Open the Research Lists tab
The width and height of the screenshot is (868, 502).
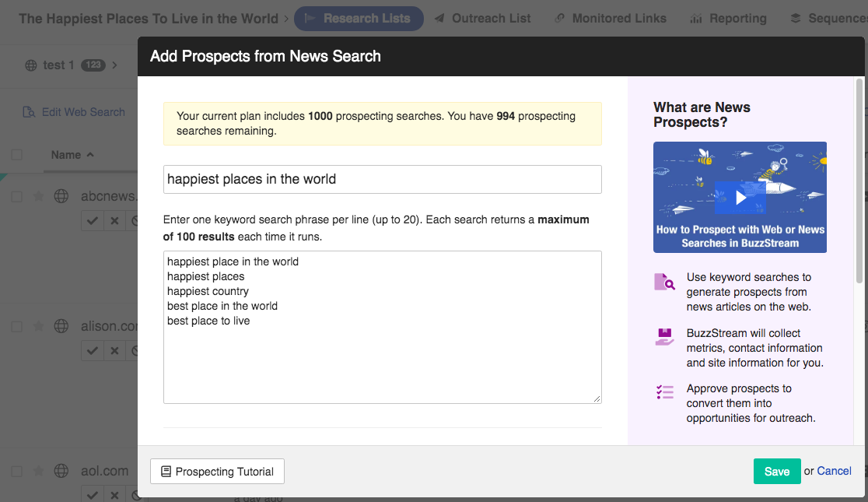358,19
